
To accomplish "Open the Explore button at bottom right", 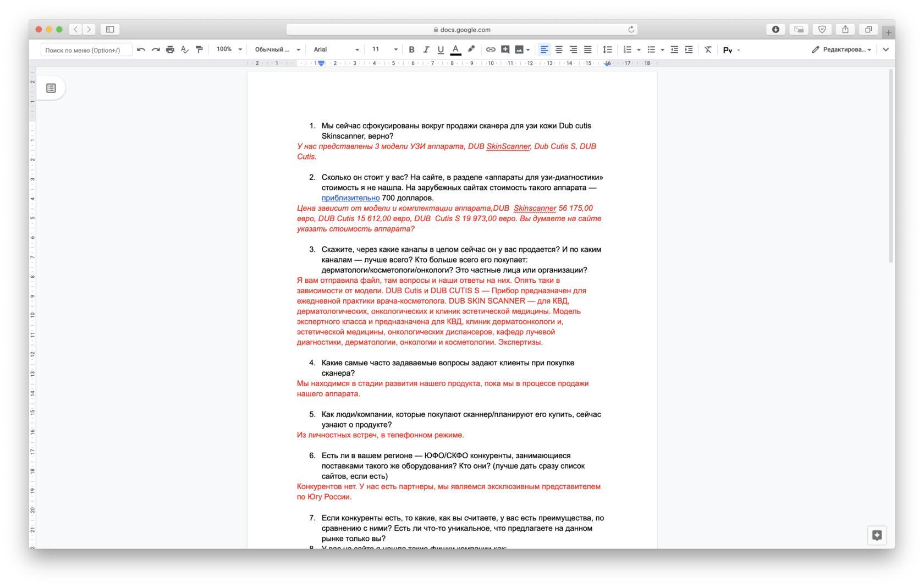I will click(877, 535).
